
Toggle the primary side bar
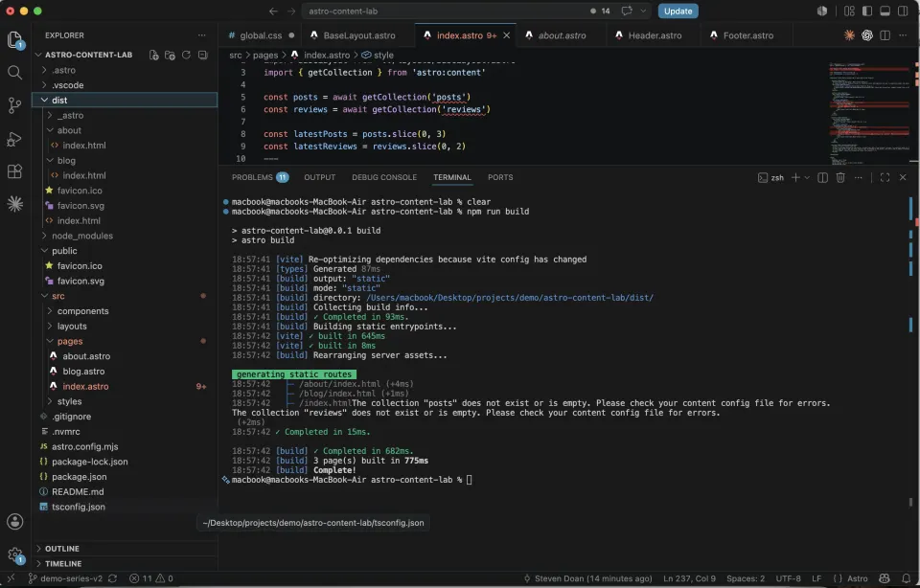(867, 11)
